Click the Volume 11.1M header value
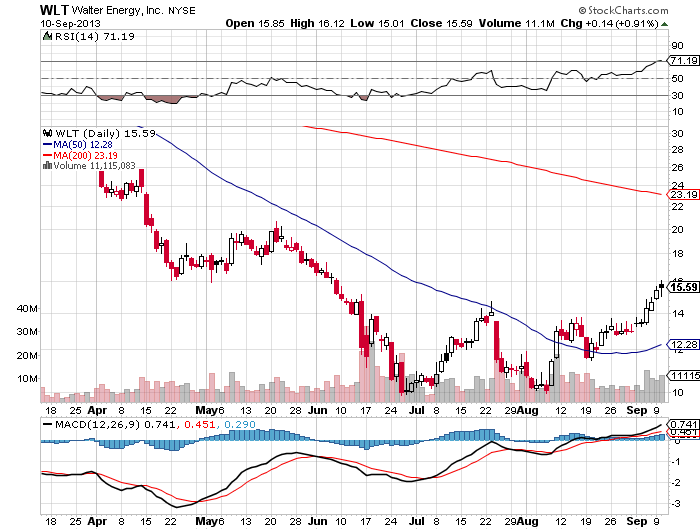This screenshot has height=530, width=700. (x=517, y=24)
